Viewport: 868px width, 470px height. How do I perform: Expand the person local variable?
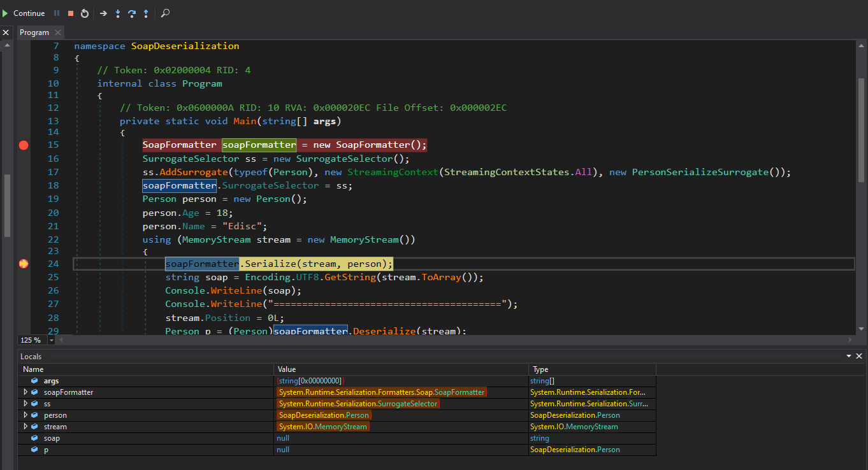[x=25, y=415]
